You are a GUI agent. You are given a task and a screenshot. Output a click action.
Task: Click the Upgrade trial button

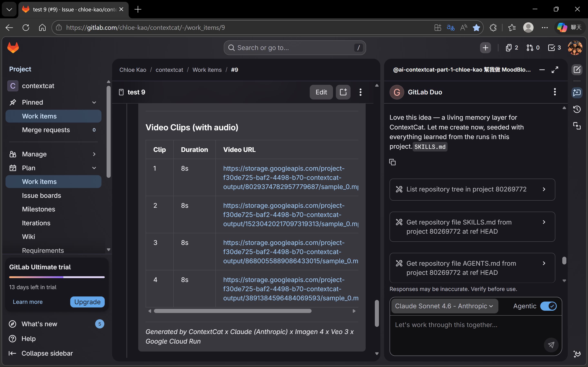[x=87, y=302]
